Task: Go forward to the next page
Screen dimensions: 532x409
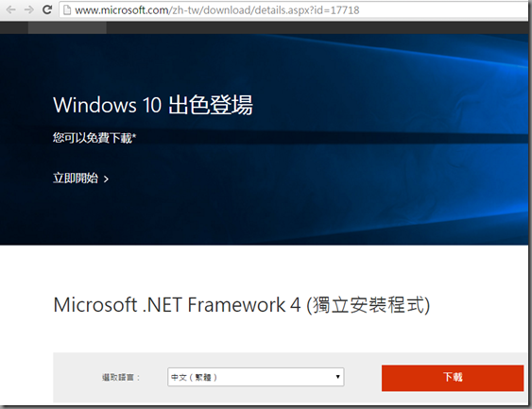Action: 29,9
